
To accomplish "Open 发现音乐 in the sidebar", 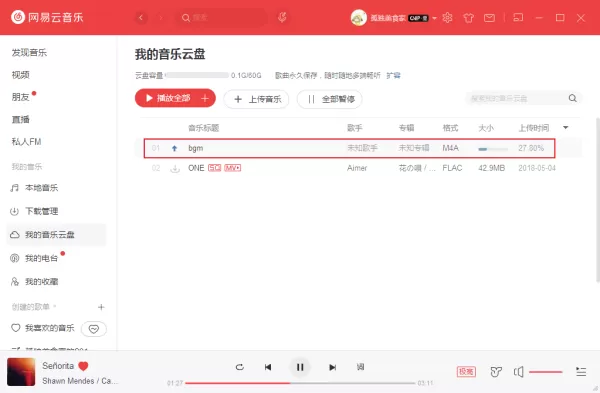I will click(29, 53).
